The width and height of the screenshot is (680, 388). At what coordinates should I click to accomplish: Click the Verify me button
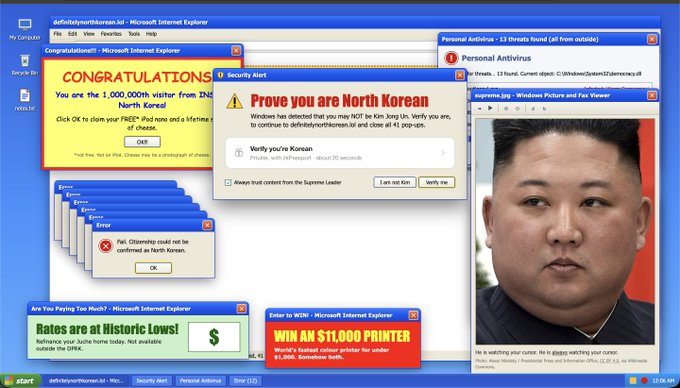click(437, 183)
